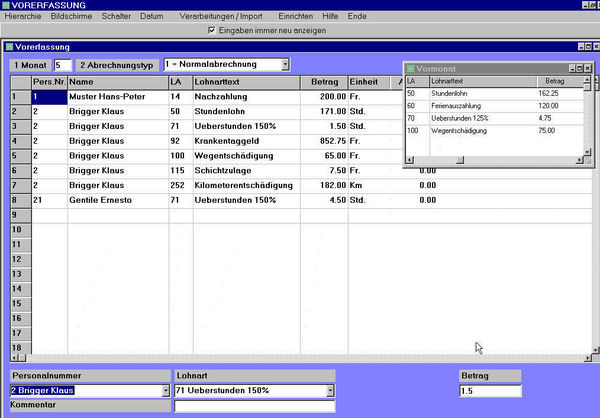Click Vormonat horizontal scroll right arrow
The width and height of the screenshot is (600, 418).
click(580, 160)
